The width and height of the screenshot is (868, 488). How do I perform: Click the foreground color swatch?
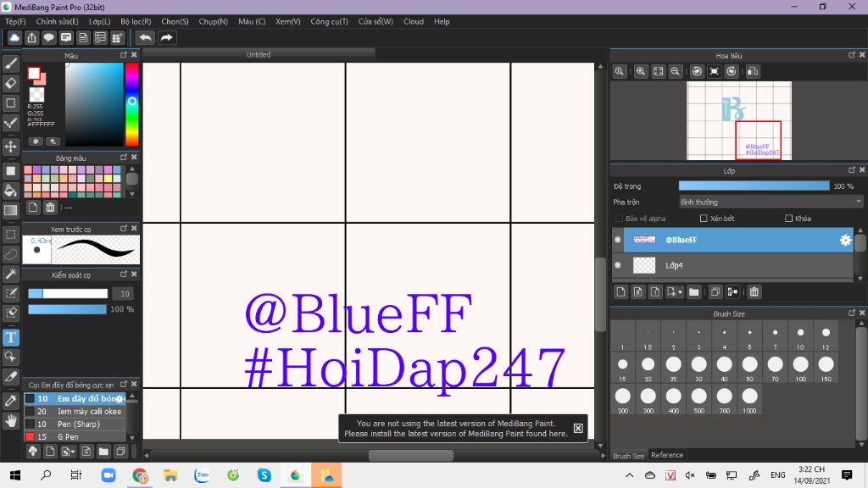click(x=34, y=73)
